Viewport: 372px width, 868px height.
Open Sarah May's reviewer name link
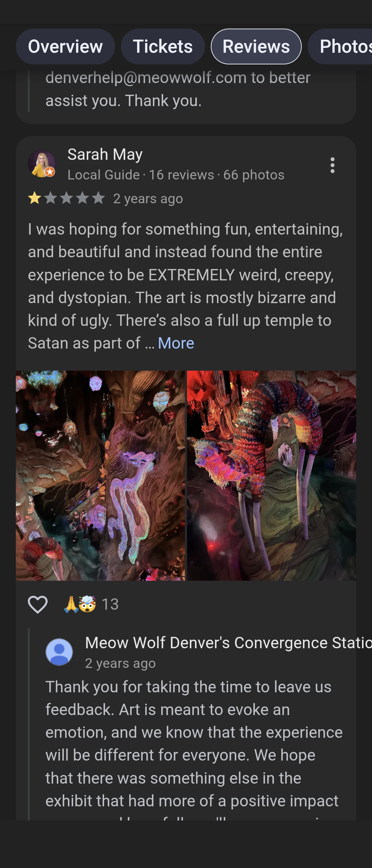point(105,154)
